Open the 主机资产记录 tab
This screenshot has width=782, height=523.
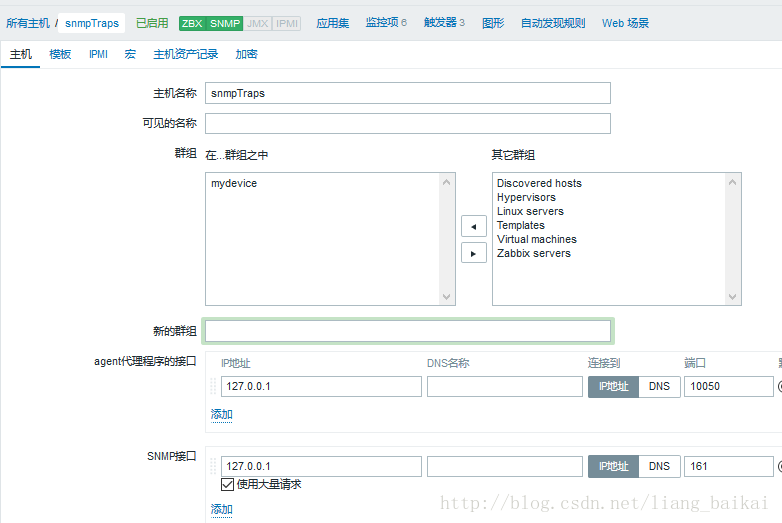[x=185, y=54]
